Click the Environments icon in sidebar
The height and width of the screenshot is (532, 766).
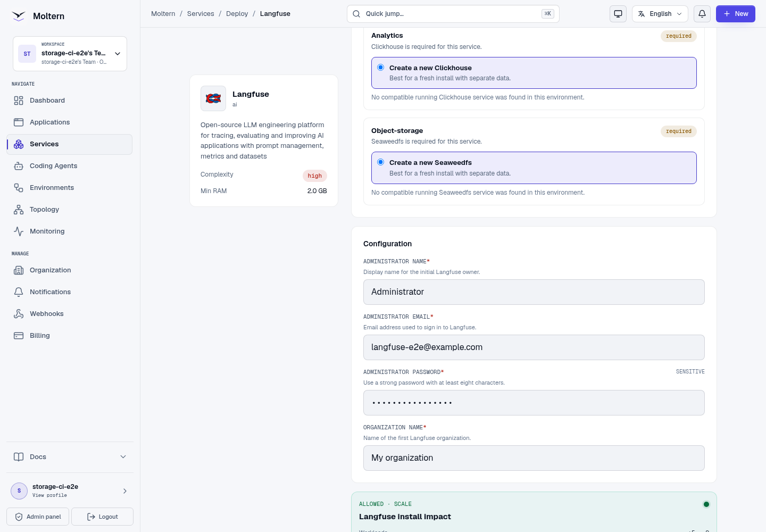pos(19,188)
